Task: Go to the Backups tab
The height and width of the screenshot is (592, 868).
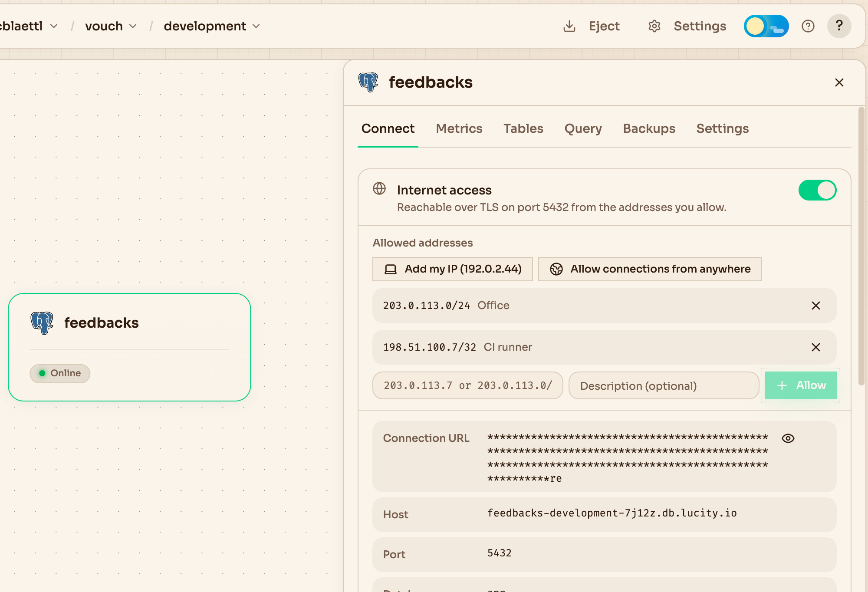Action: tap(649, 128)
